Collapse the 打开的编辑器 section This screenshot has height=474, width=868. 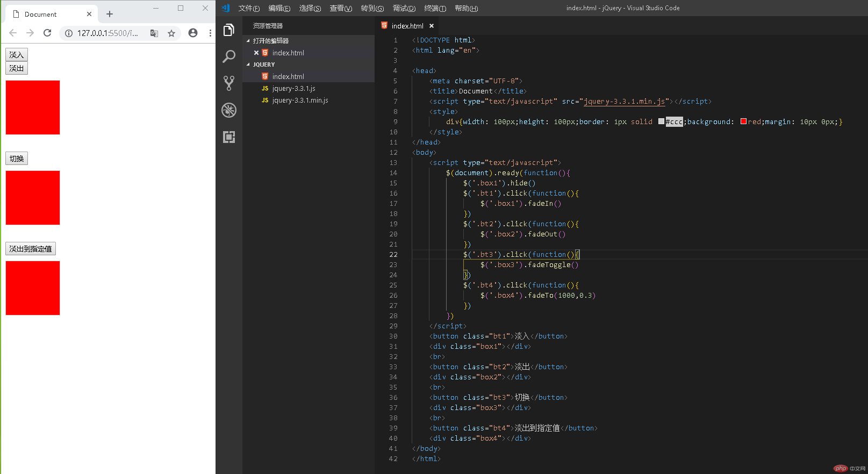pos(248,41)
